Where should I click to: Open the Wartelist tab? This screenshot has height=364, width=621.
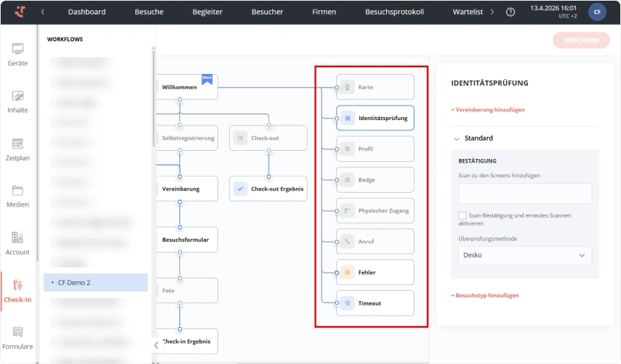click(468, 12)
